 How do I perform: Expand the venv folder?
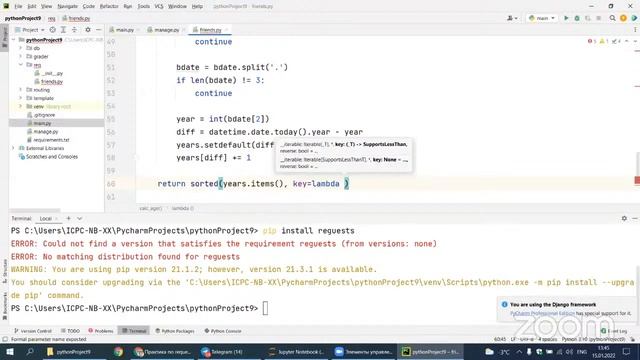tap(20, 107)
